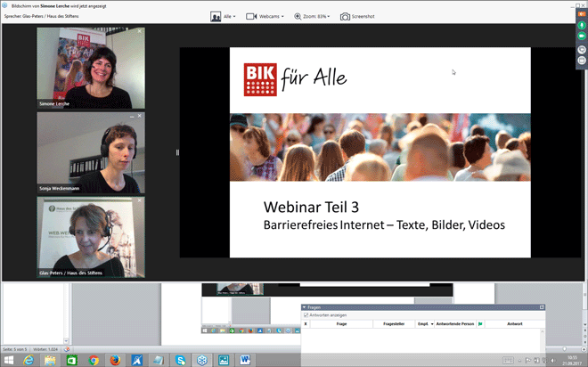Switch to GoToWebinar flower taskbar icon
Screen dimensions: 588x367
tap(202, 360)
